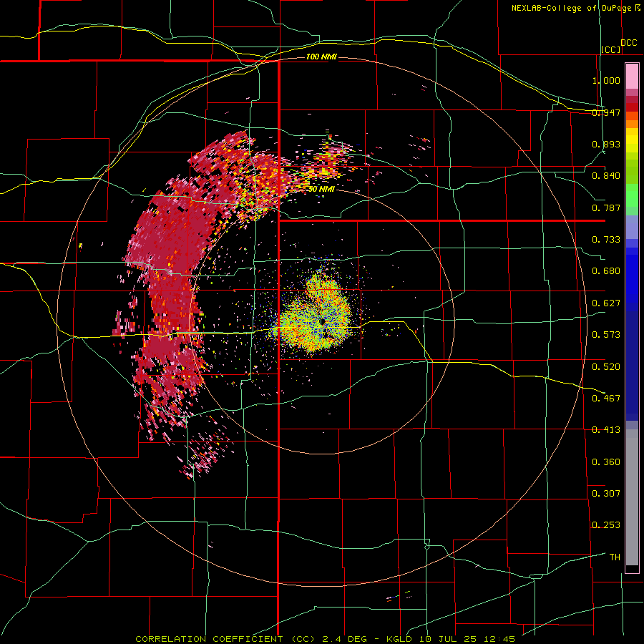Click the 50 NMI range ring label
This screenshot has width=644, height=644.
click(x=321, y=189)
